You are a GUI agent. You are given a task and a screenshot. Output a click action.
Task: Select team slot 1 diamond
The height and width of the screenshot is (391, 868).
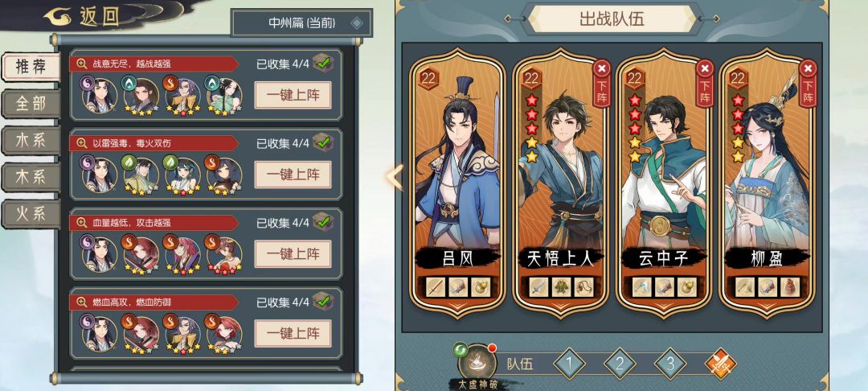(x=569, y=364)
